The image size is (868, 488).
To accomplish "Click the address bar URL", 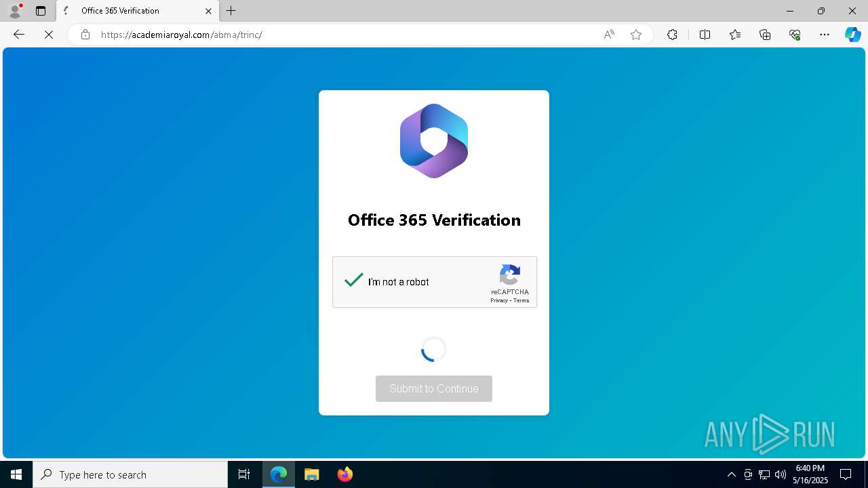I will 181,35.
